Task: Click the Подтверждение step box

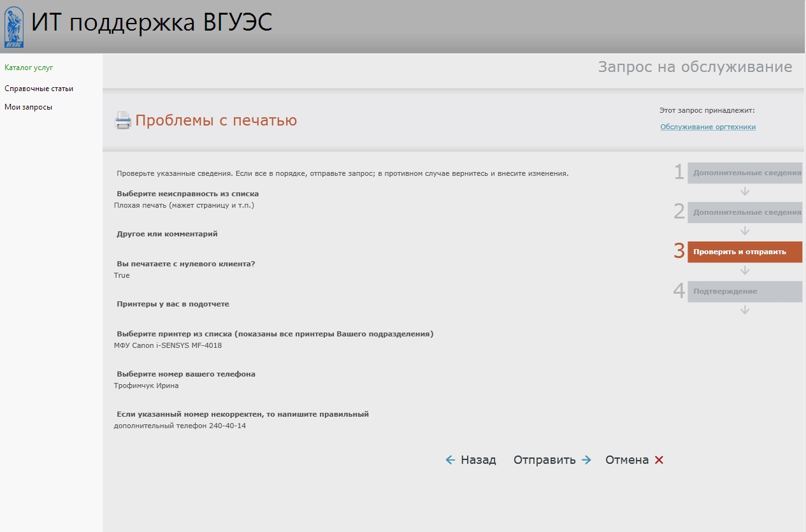Action: [x=744, y=291]
